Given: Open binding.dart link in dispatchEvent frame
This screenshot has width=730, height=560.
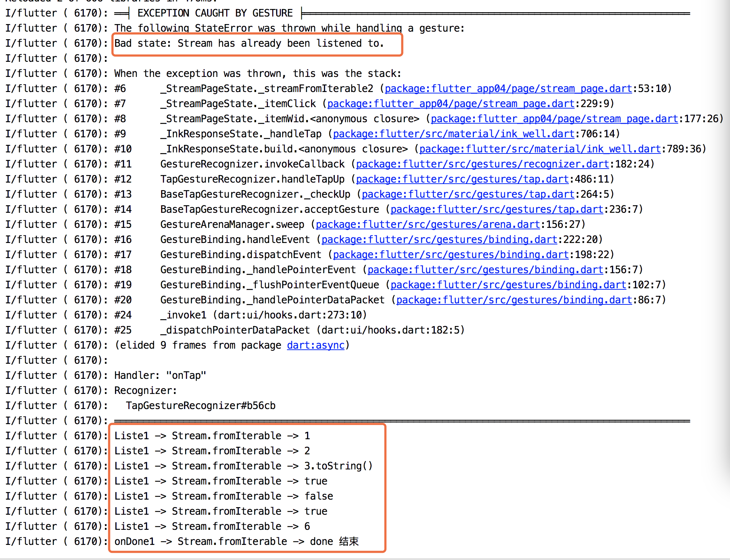Looking at the screenshot, I should [451, 254].
